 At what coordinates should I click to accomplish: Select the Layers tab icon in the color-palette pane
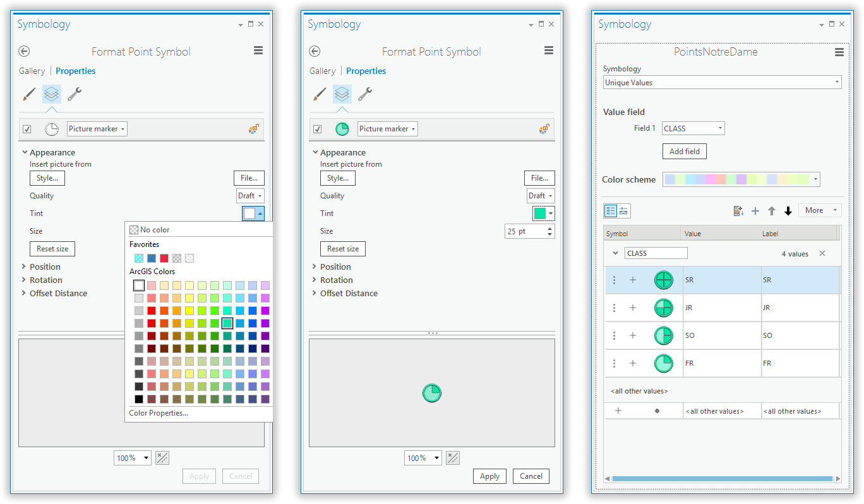[52, 94]
